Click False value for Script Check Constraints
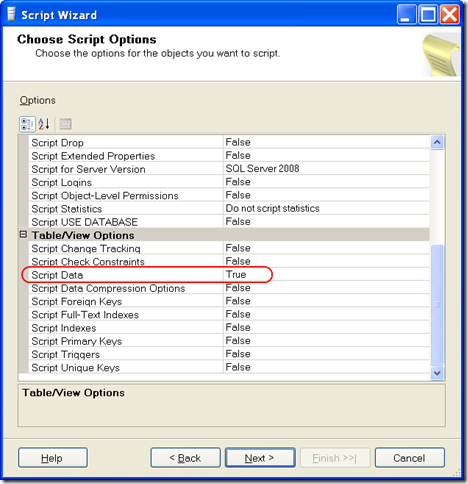 (238, 261)
